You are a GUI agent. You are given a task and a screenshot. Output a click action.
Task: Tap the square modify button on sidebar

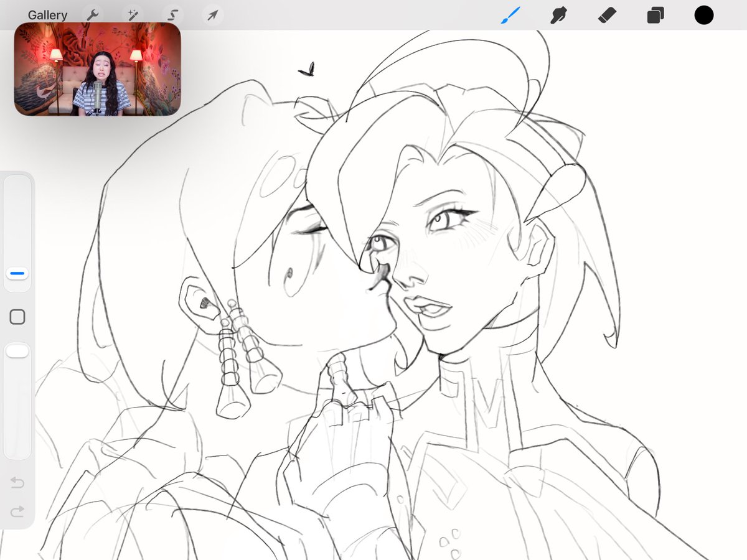(x=17, y=317)
